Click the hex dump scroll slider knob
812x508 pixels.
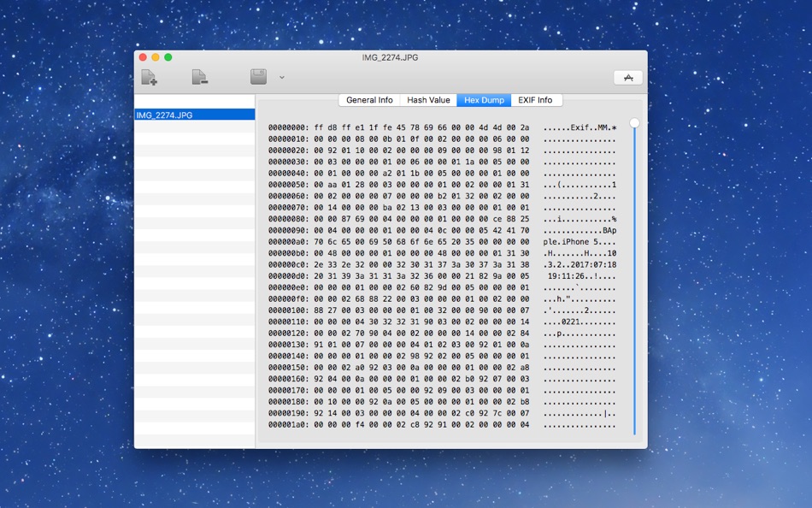click(634, 123)
